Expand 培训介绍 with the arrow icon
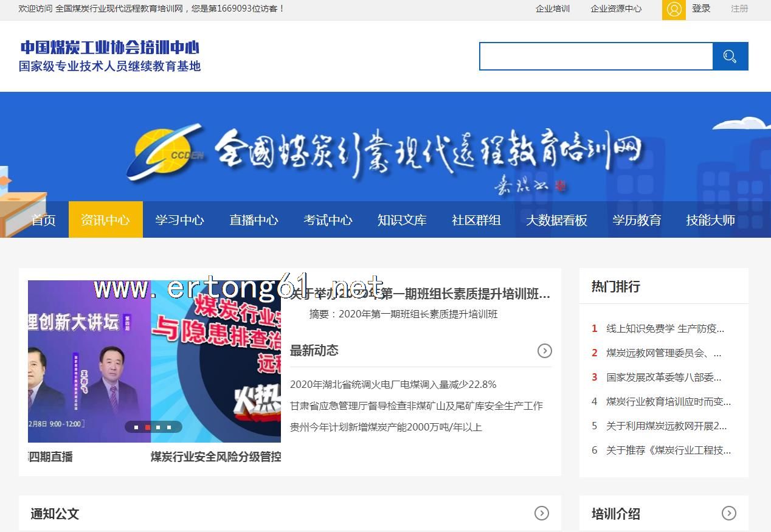 728,514
